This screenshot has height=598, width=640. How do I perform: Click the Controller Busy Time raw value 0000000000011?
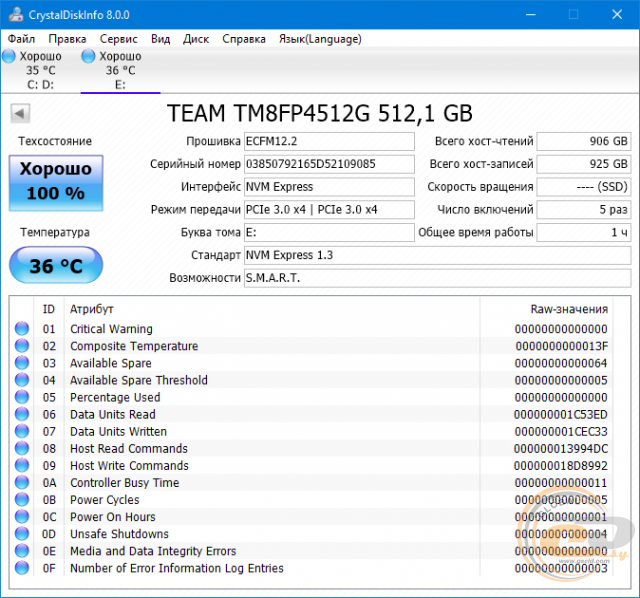561,483
